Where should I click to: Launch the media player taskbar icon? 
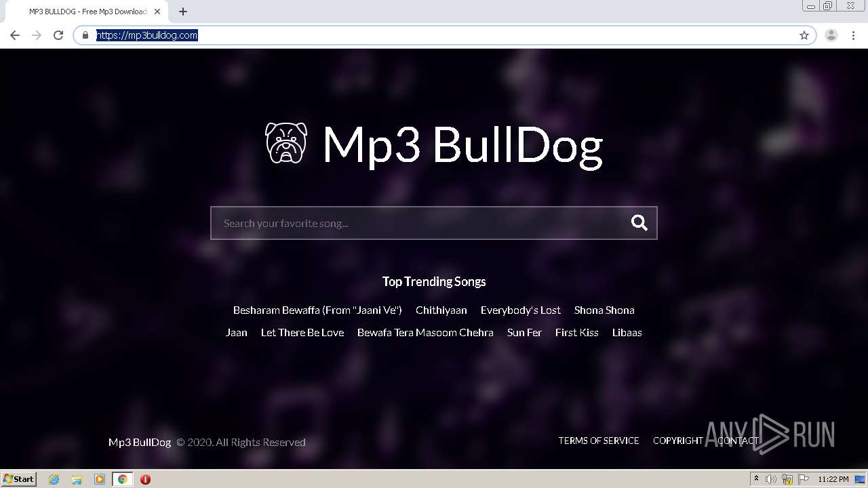click(x=100, y=479)
